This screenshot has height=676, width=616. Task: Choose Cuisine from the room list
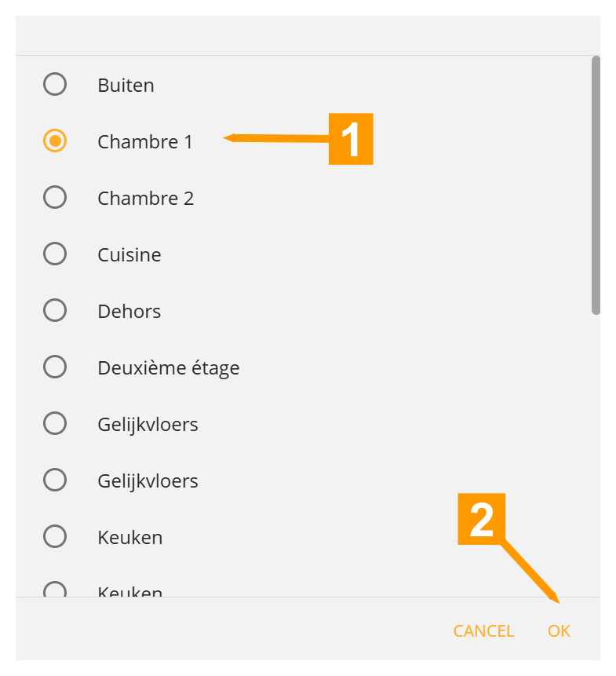pos(55,254)
